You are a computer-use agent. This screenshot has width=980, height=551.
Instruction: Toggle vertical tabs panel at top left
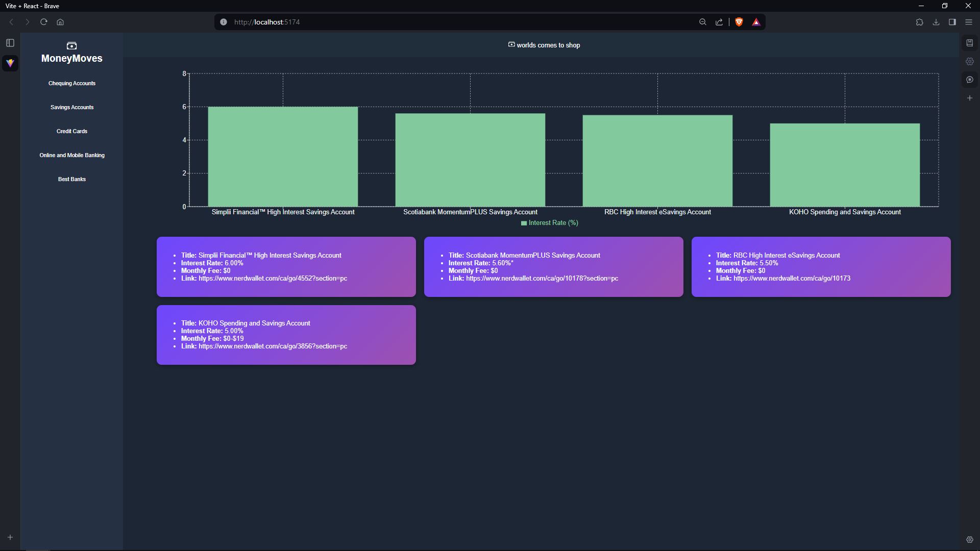[10, 43]
